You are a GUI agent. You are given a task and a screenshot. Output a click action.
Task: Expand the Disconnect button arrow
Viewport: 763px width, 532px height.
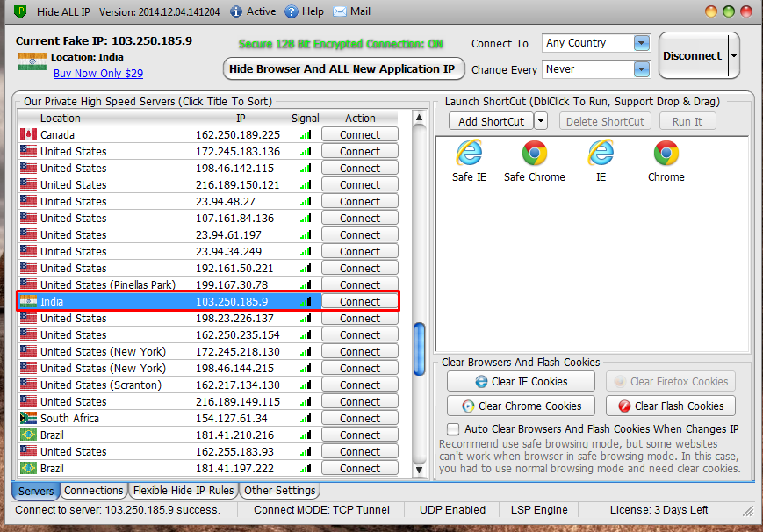[734, 55]
